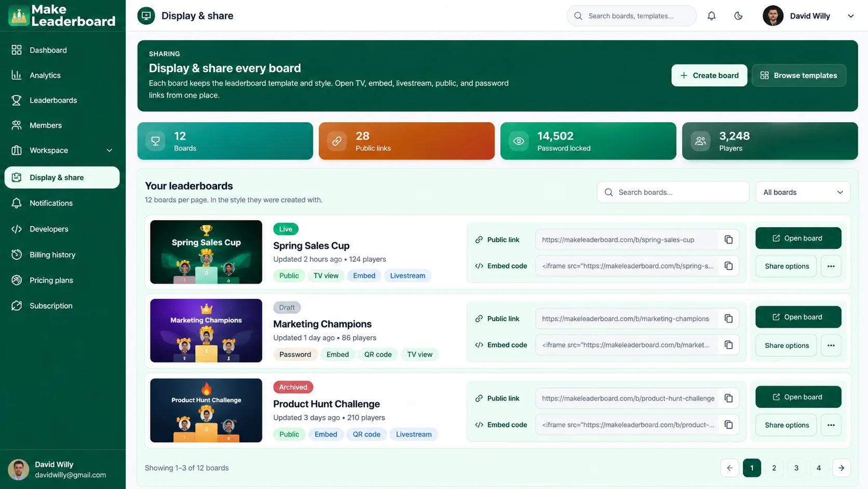Open more options for Product Hunt Challenge
This screenshot has width=868, height=489.
[831, 425]
